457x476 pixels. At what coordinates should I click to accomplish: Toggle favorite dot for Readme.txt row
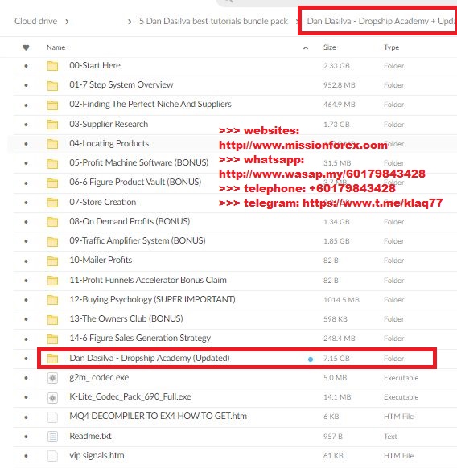pyautogui.click(x=26, y=437)
